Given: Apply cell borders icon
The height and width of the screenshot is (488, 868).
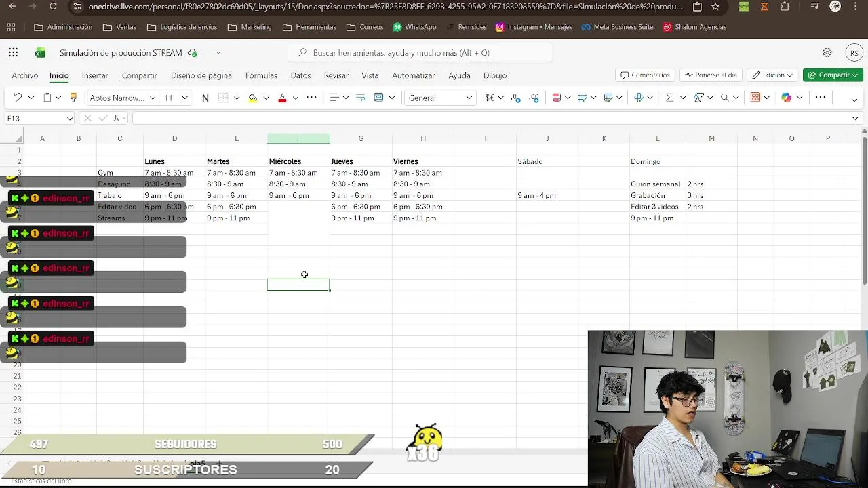Looking at the screenshot, I should point(223,98).
